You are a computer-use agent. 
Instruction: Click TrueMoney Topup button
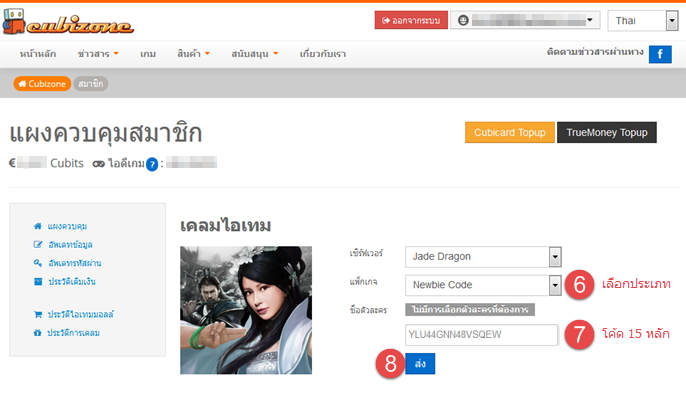coord(606,133)
